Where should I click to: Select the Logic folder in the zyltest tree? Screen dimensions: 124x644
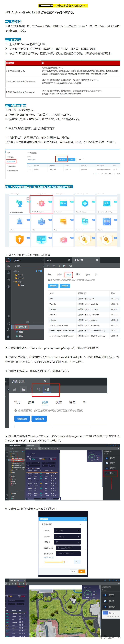[19, 275]
